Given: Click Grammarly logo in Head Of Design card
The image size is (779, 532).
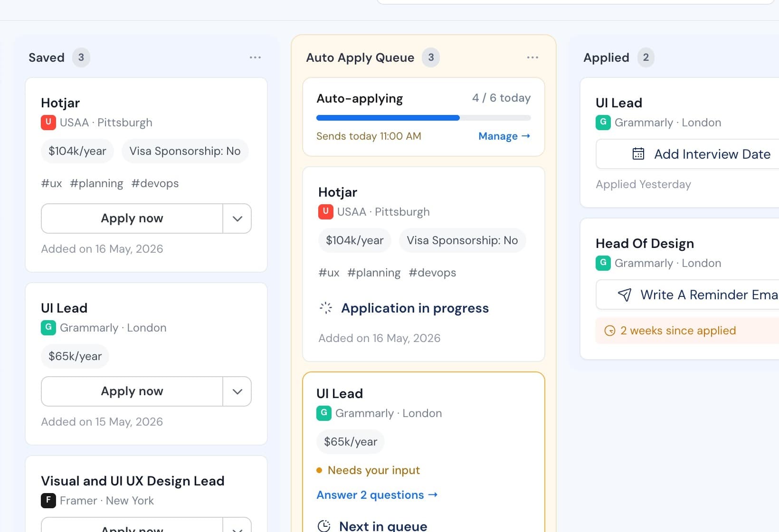Looking at the screenshot, I should point(603,263).
